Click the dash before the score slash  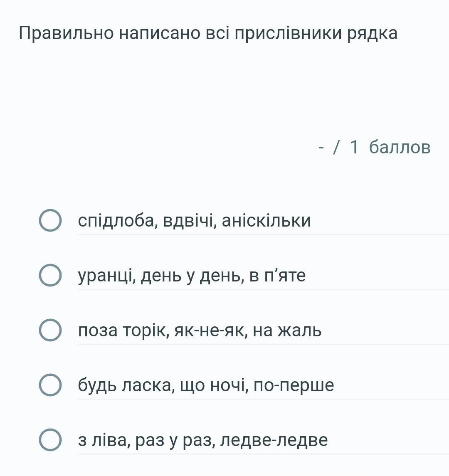click(321, 148)
